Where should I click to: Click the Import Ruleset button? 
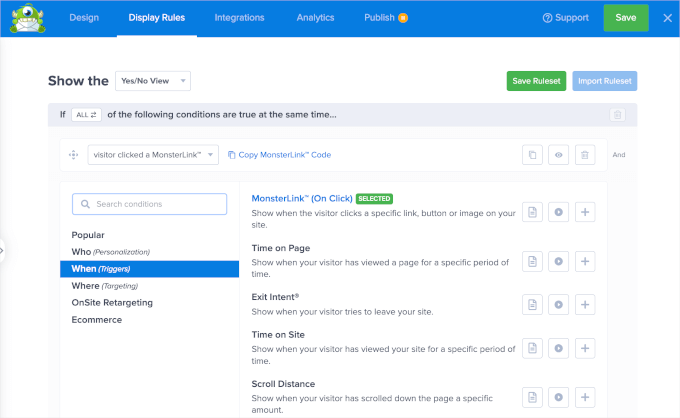(x=605, y=81)
